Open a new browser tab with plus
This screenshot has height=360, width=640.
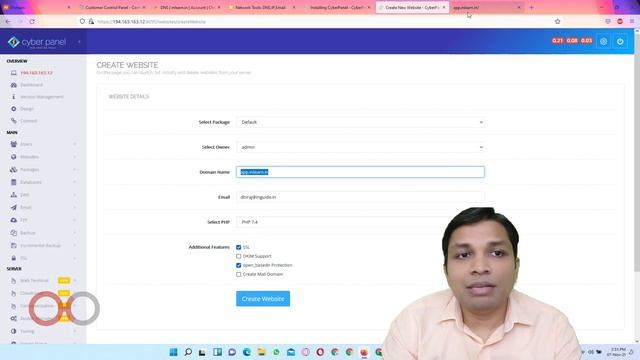(x=531, y=7)
